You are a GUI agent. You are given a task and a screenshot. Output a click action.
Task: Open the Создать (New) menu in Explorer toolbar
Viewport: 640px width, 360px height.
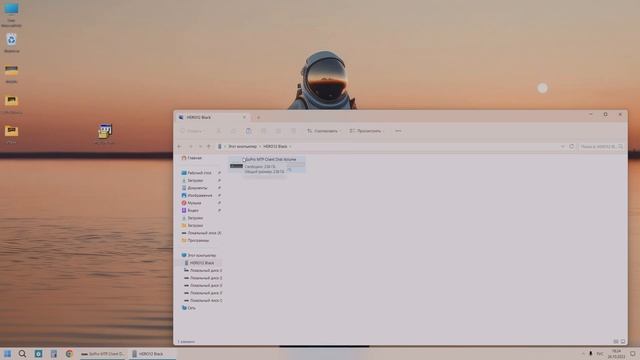coord(192,131)
